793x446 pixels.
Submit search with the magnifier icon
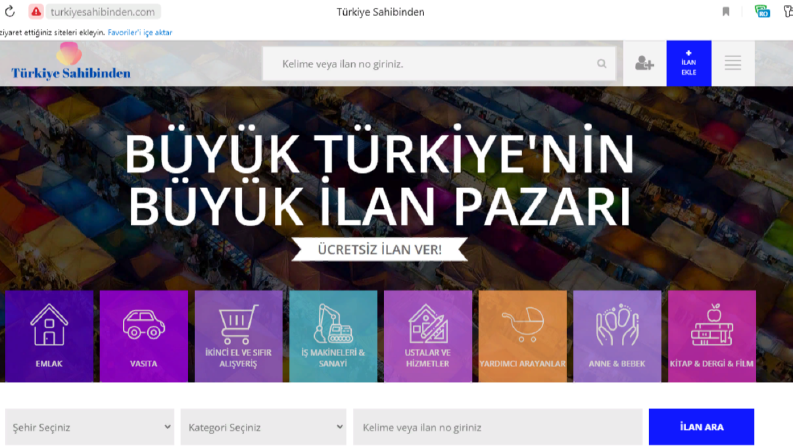[x=601, y=64]
